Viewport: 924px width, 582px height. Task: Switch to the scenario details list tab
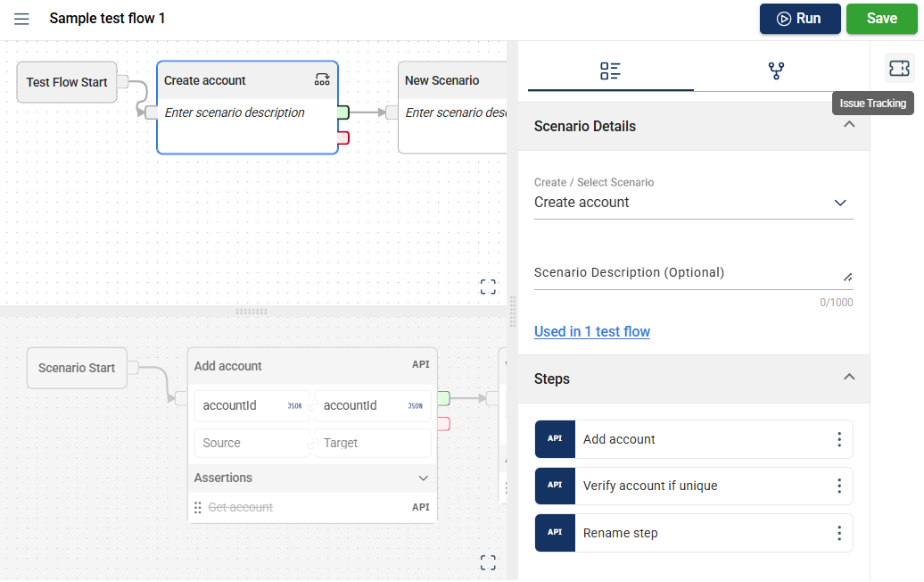click(x=610, y=71)
